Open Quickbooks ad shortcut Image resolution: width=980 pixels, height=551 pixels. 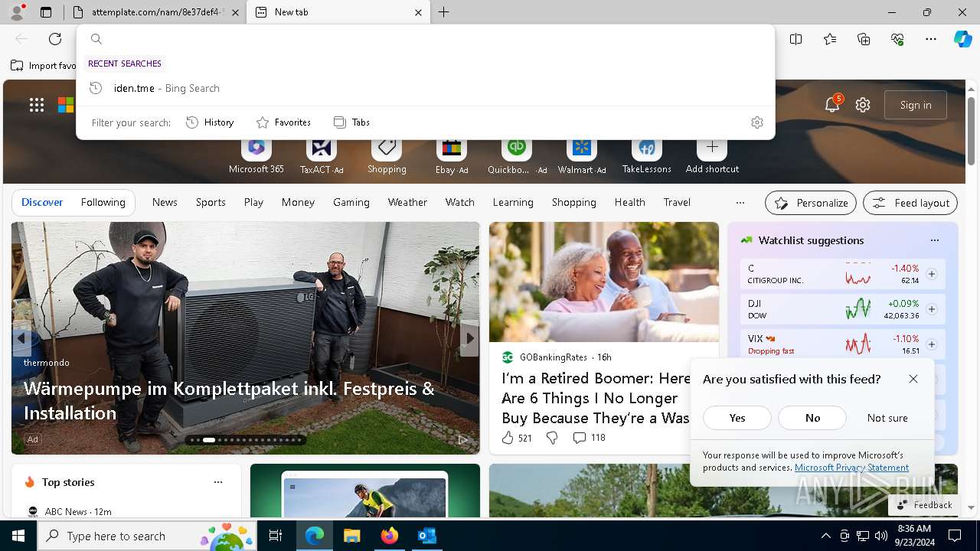[x=517, y=155]
